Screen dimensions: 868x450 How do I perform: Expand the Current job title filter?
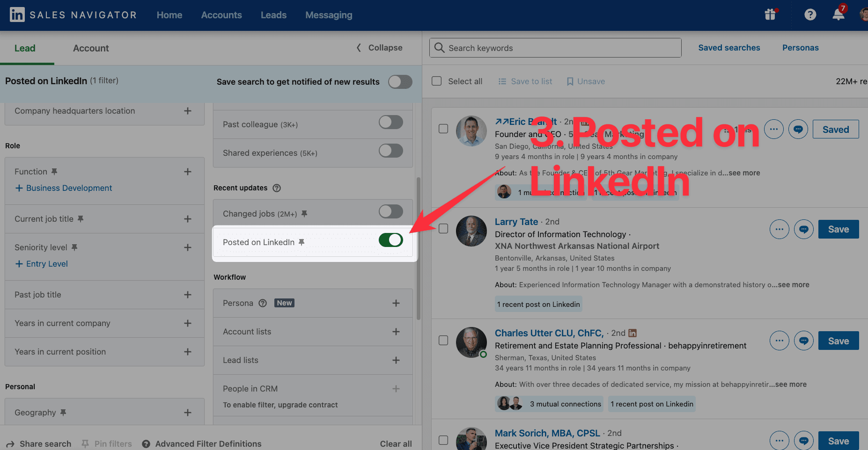pos(188,219)
